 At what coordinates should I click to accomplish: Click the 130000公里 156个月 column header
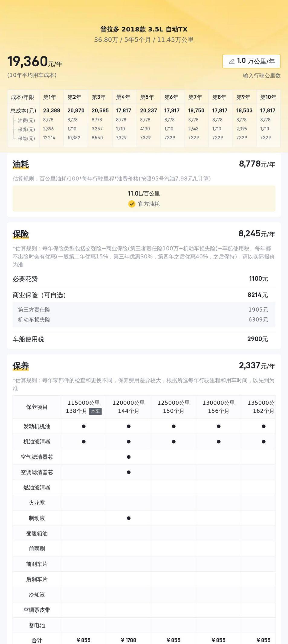click(x=218, y=407)
